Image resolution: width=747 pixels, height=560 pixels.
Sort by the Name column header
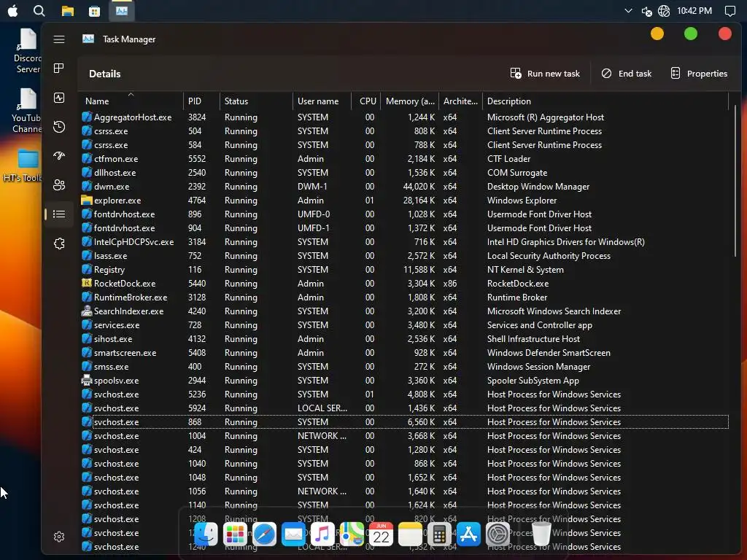click(x=131, y=101)
